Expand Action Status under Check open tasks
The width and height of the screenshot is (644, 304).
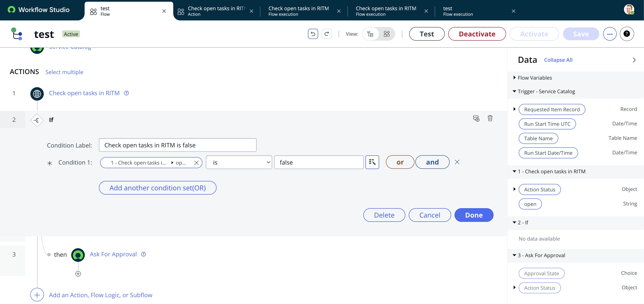(514, 189)
